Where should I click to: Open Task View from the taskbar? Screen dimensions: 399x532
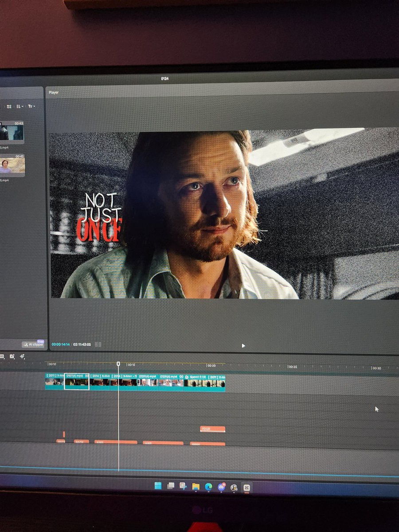tap(170, 486)
